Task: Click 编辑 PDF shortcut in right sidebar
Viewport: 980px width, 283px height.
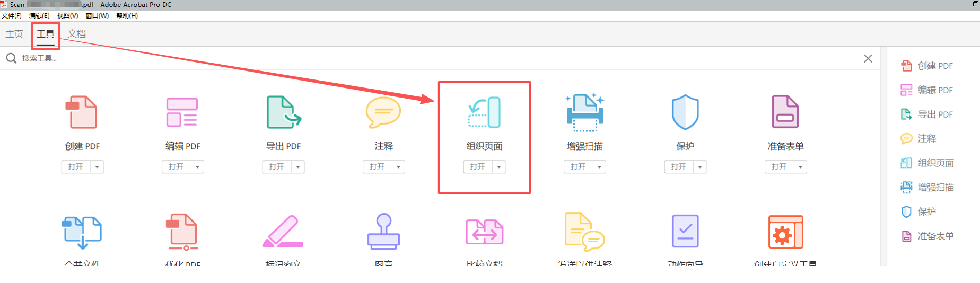Action: click(x=927, y=90)
